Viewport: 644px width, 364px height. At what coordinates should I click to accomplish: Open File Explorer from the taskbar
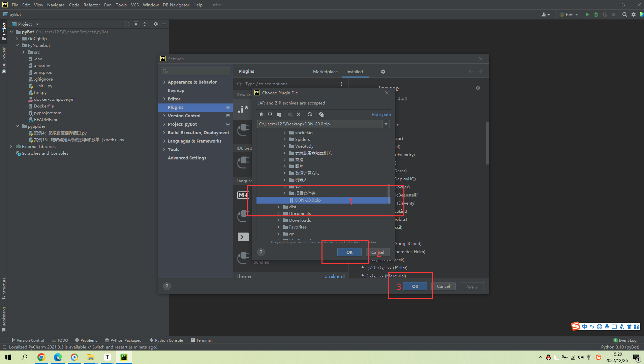(x=91, y=357)
